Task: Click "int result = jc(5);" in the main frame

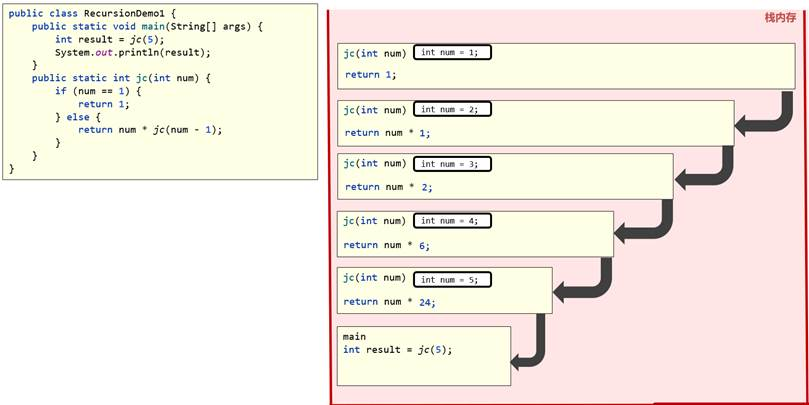Action: (397, 350)
